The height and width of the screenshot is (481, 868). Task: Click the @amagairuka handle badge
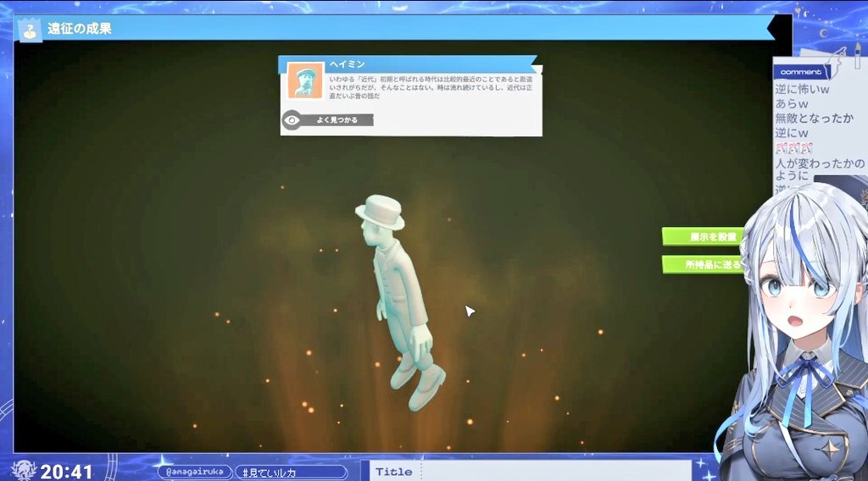(x=195, y=473)
